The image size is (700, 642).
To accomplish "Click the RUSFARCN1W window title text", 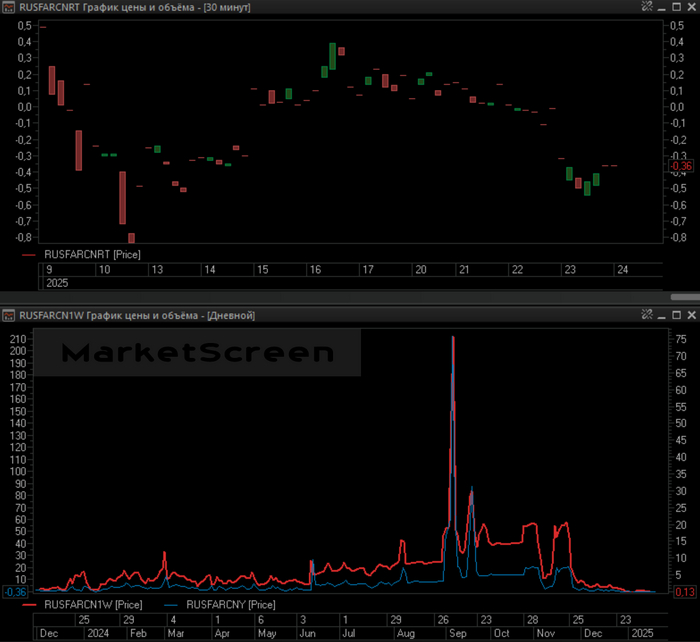I will [x=137, y=316].
